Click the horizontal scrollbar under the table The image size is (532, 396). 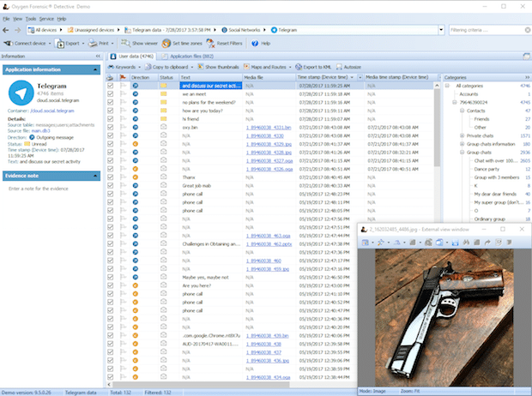click(201, 385)
